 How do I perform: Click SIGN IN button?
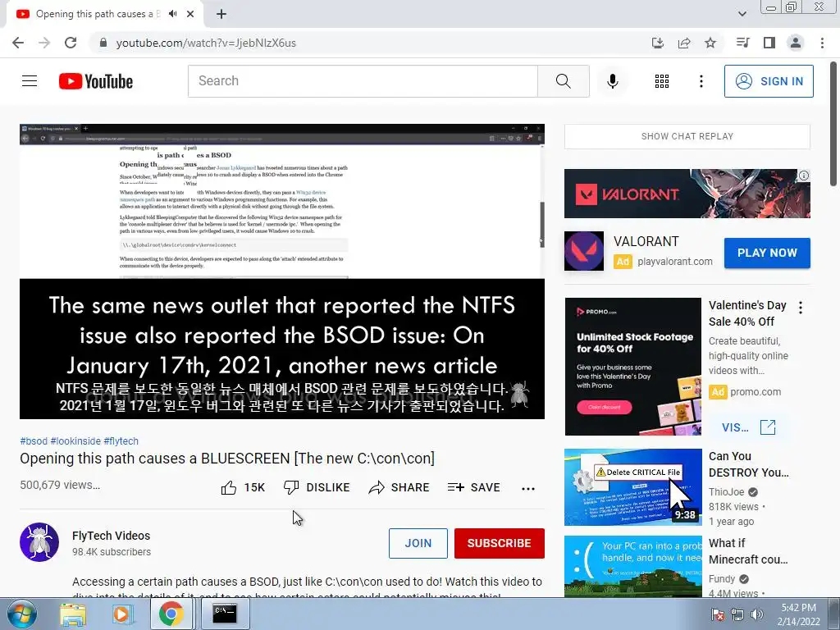tap(769, 81)
